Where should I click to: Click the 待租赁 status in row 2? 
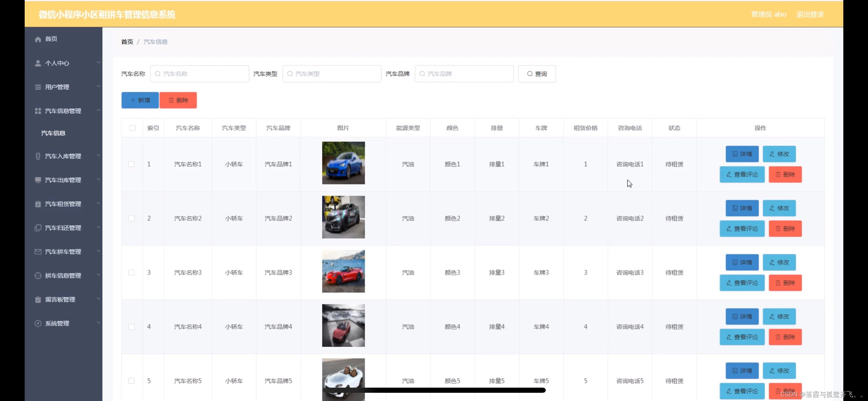coord(674,218)
